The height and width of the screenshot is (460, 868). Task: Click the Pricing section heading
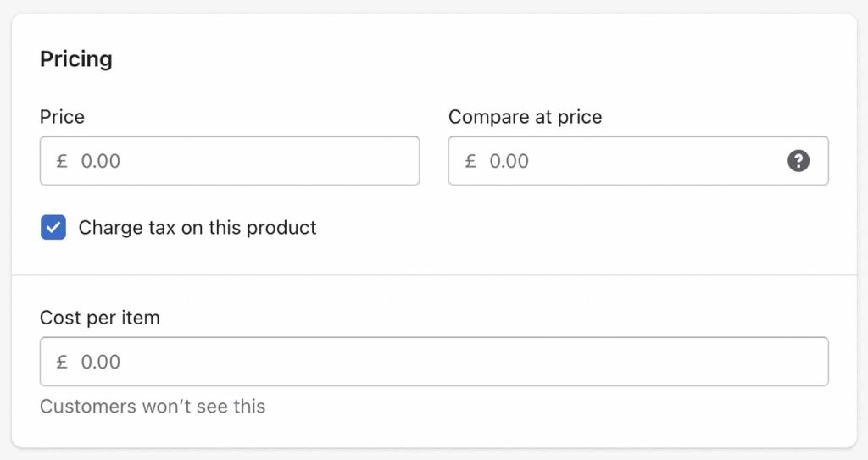click(75, 59)
